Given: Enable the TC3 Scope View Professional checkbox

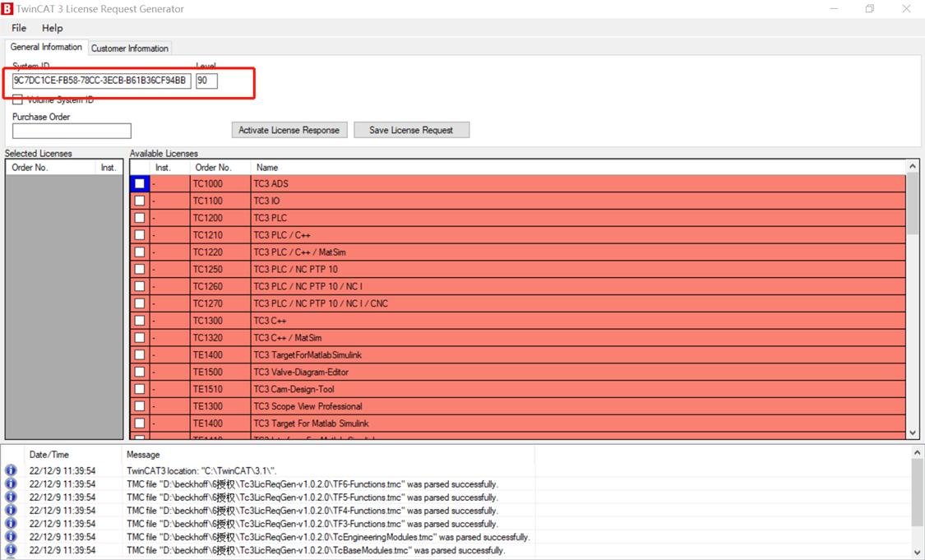Looking at the screenshot, I should (x=139, y=406).
